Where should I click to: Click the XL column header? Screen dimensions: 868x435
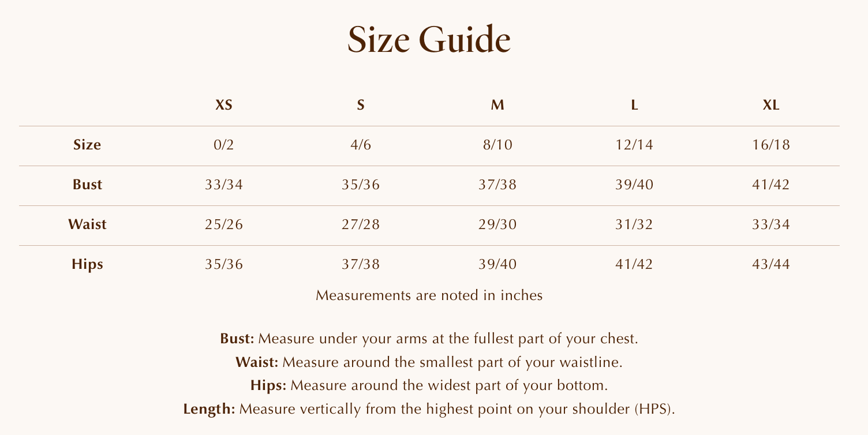click(771, 106)
